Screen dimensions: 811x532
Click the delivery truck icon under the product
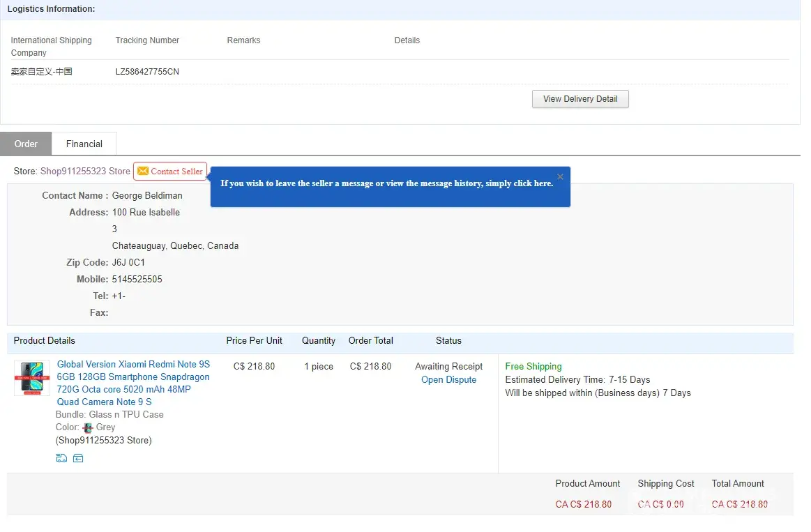tap(61, 458)
